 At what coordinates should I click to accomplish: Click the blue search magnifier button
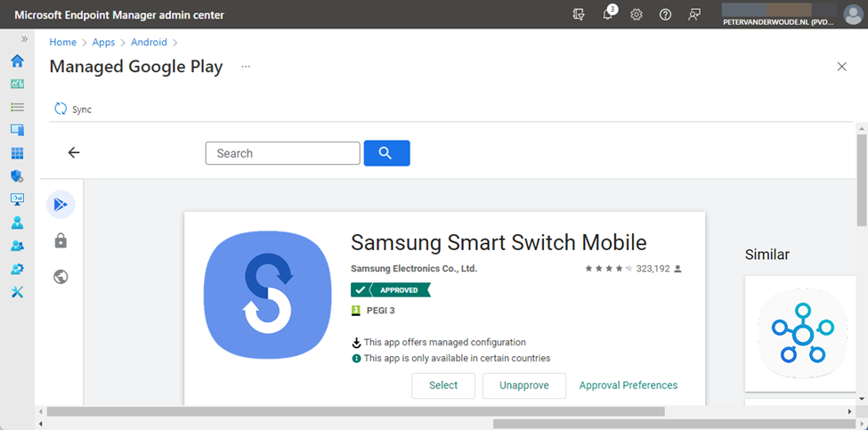[387, 153]
